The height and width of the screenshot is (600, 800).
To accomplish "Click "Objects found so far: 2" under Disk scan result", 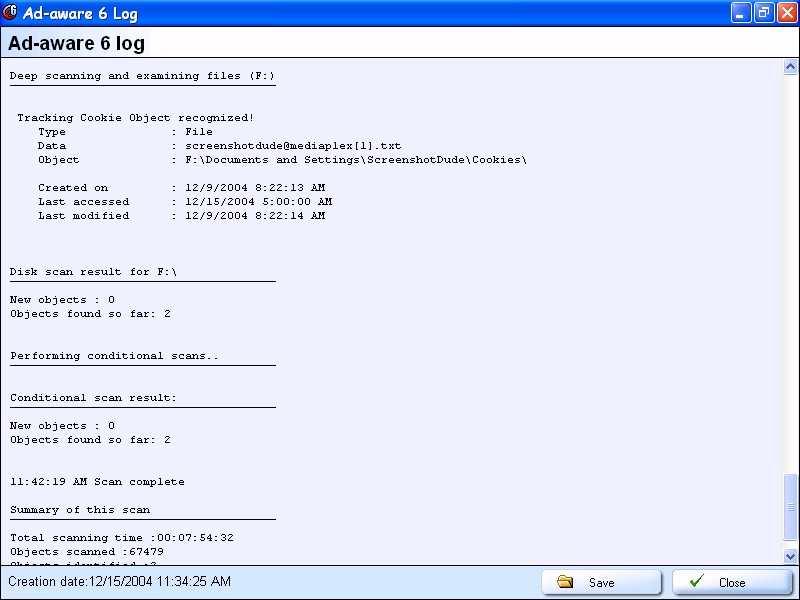I will [x=90, y=314].
